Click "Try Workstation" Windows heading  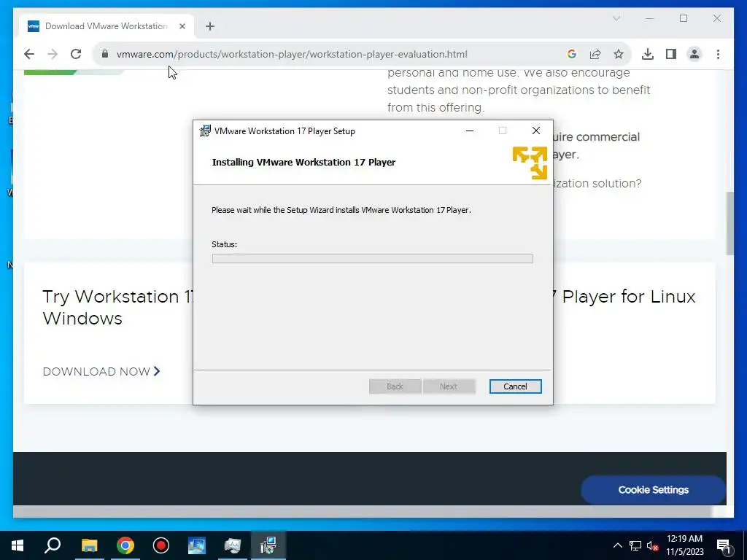[117, 307]
